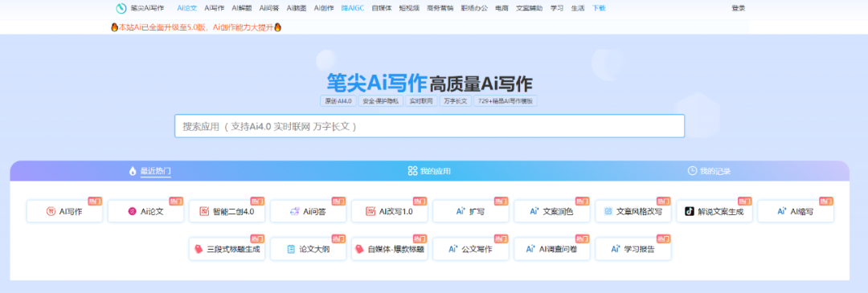This screenshot has height=293, width=868.
Task: Open the 生活 navigation category
Action: (577, 8)
